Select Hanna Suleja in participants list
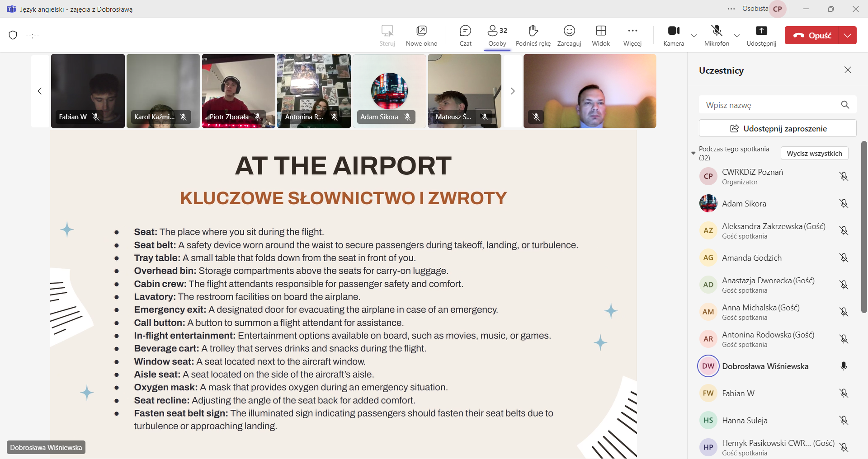 774,420
